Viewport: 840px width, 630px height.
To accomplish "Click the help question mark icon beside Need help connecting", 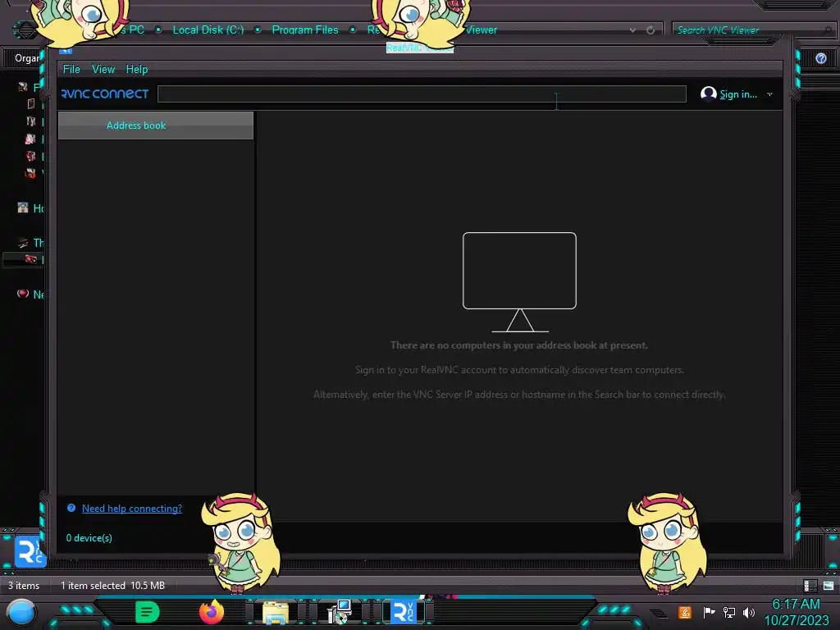I will (71, 508).
